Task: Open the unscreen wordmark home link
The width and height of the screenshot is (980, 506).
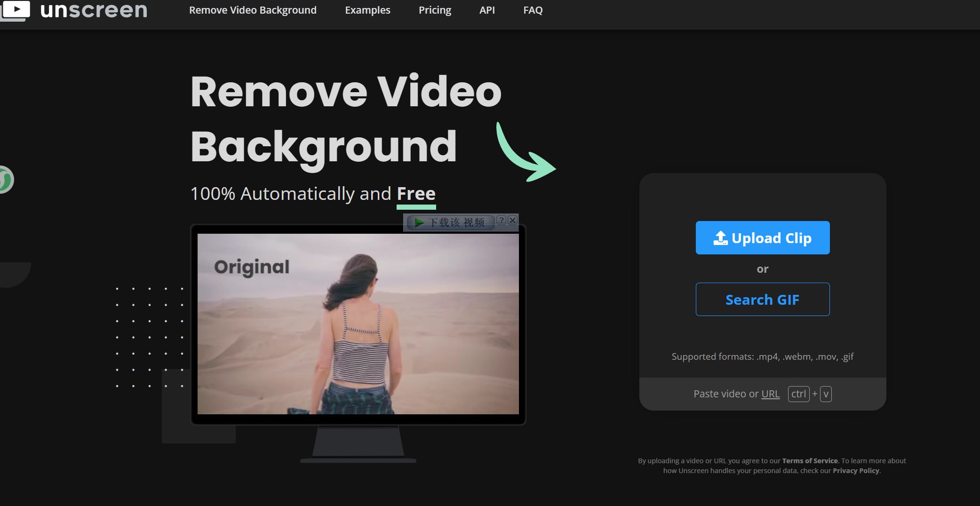Action: [94, 10]
